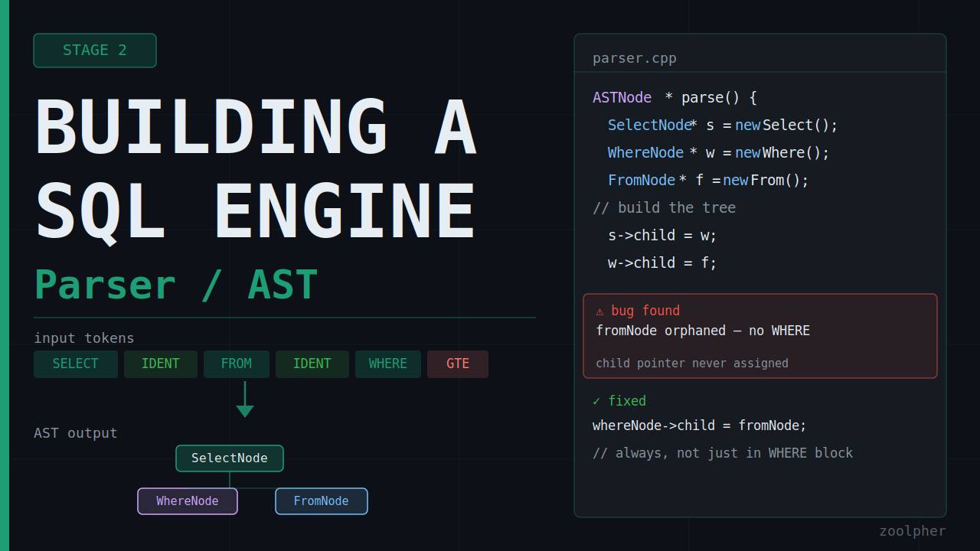Screen dimensions: 980x551
Task: Click the IDENT token between FROM and WHERE
Action: (x=312, y=364)
